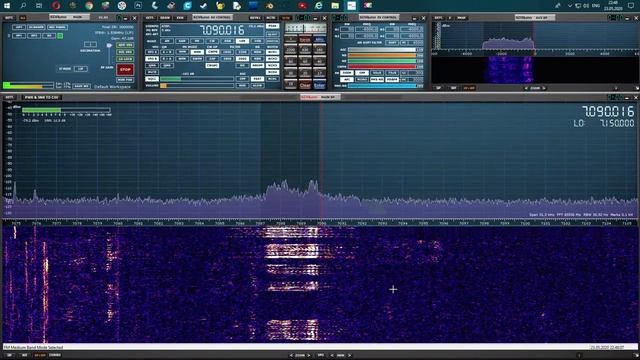Select SP view in AUX SP panel
This screenshot has height=360, width=640.
pos(438,88)
